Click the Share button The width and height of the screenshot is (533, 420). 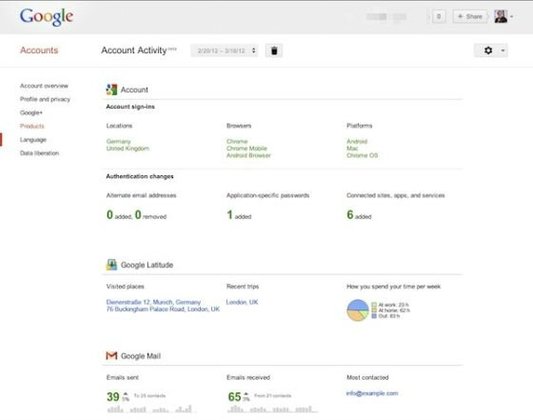(x=470, y=16)
